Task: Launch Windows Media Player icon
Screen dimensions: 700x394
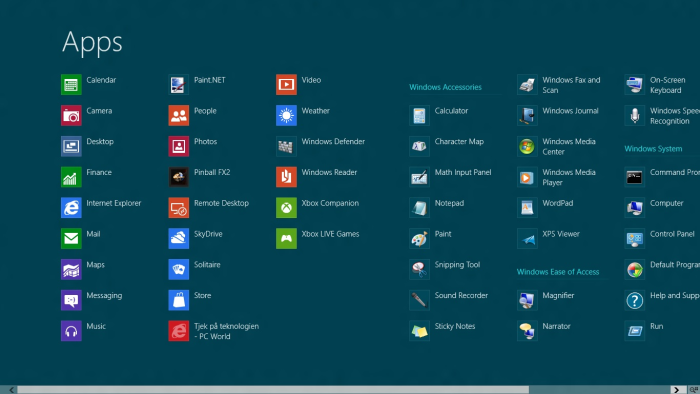Action: click(527, 177)
